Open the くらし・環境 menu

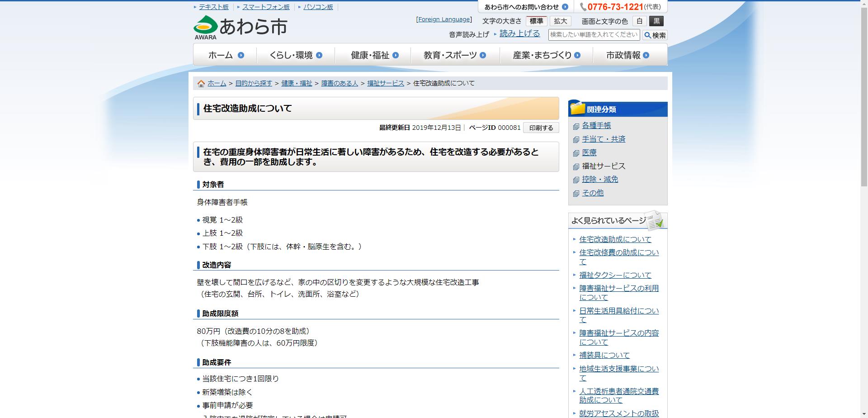point(296,55)
